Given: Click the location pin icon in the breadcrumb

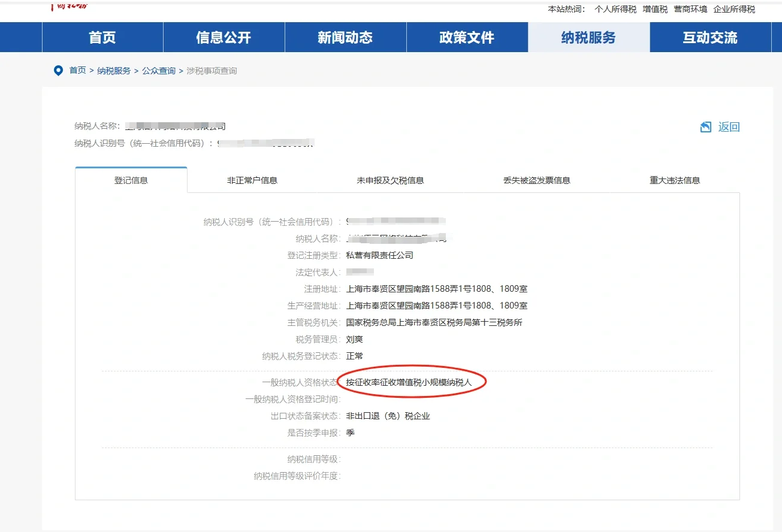Looking at the screenshot, I should (x=58, y=70).
